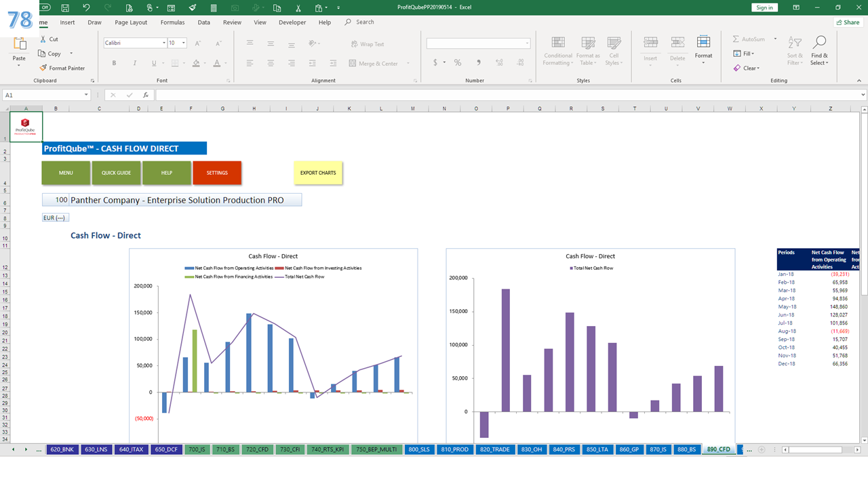The image size is (868, 488).
Task: Toggle Underline formatting
Action: (154, 63)
